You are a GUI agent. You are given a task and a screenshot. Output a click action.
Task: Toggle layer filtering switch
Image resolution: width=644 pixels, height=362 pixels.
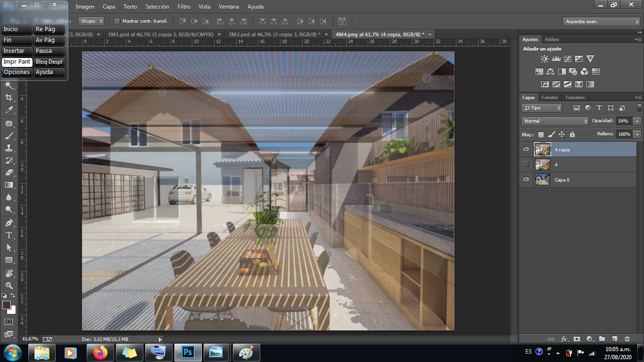coord(639,108)
